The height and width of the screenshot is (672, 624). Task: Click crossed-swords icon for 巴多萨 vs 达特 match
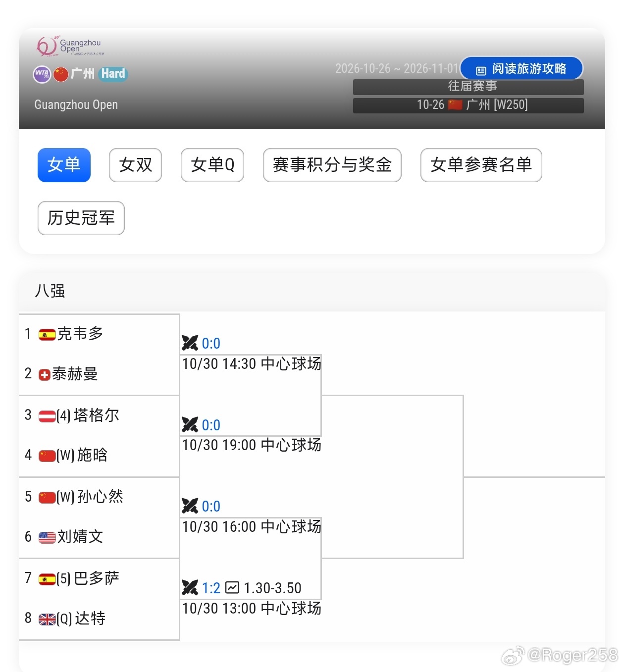pyautogui.click(x=190, y=587)
